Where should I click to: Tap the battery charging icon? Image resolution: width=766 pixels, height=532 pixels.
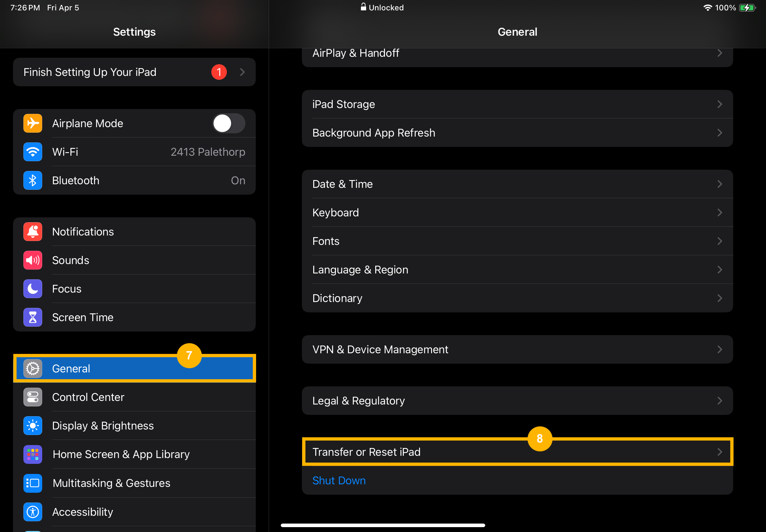coord(747,8)
